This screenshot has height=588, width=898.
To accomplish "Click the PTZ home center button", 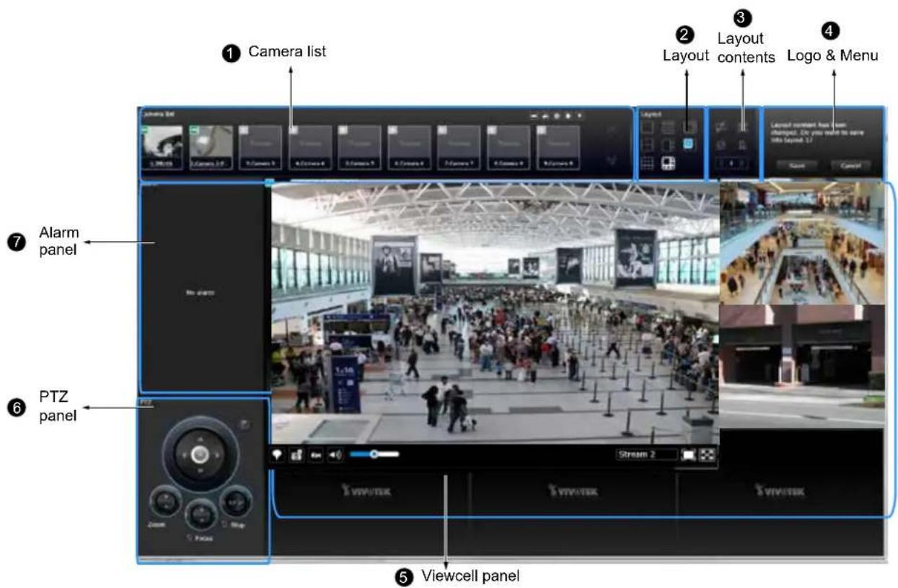I will click(x=200, y=455).
